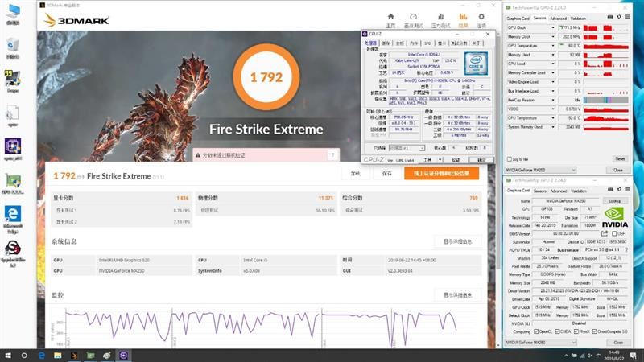The image size is (644, 362).
Task: Select the SPD tab in CPU-Z
Action: 427,43
